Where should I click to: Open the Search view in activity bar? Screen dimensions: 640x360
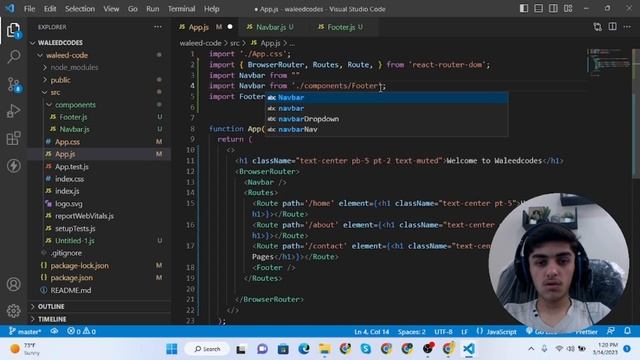pyautogui.click(x=13, y=56)
